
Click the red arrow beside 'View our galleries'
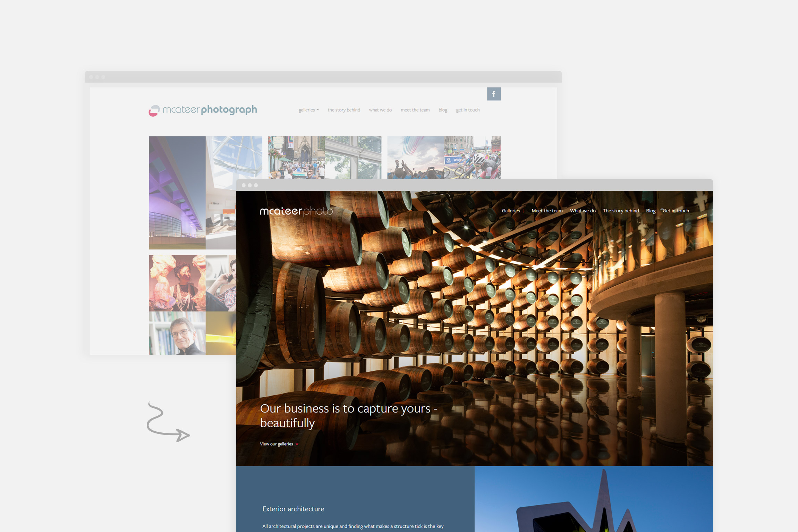(297, 444)
